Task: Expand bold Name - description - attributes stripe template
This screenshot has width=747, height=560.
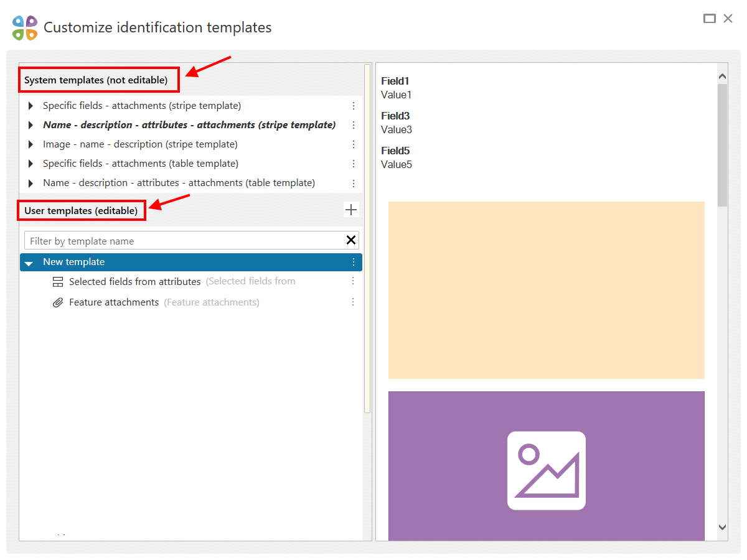Action: 31,125
